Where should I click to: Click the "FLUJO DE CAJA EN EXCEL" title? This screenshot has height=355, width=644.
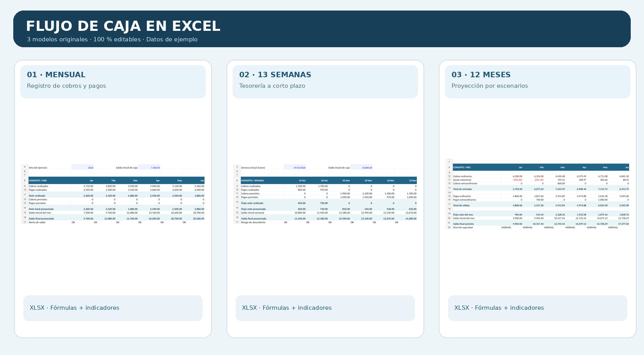coord(123,26)
